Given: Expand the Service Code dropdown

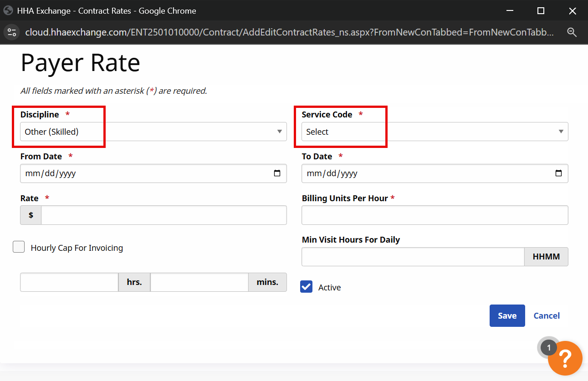Looking at the screenshot, I should click(435, 132).
